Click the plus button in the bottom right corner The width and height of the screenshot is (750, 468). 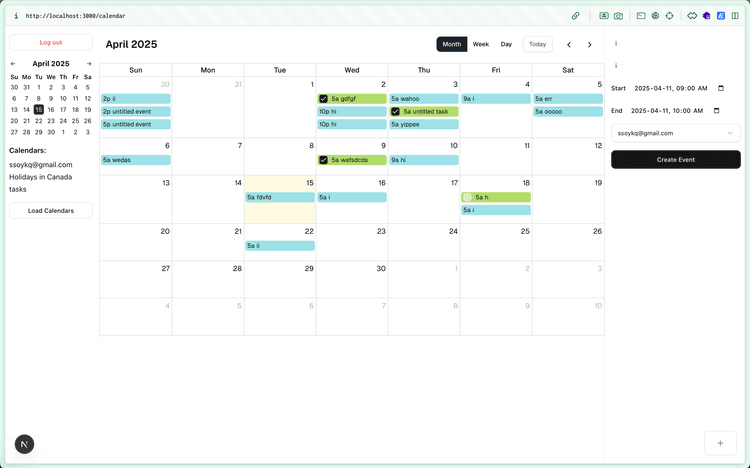point(720,443)
